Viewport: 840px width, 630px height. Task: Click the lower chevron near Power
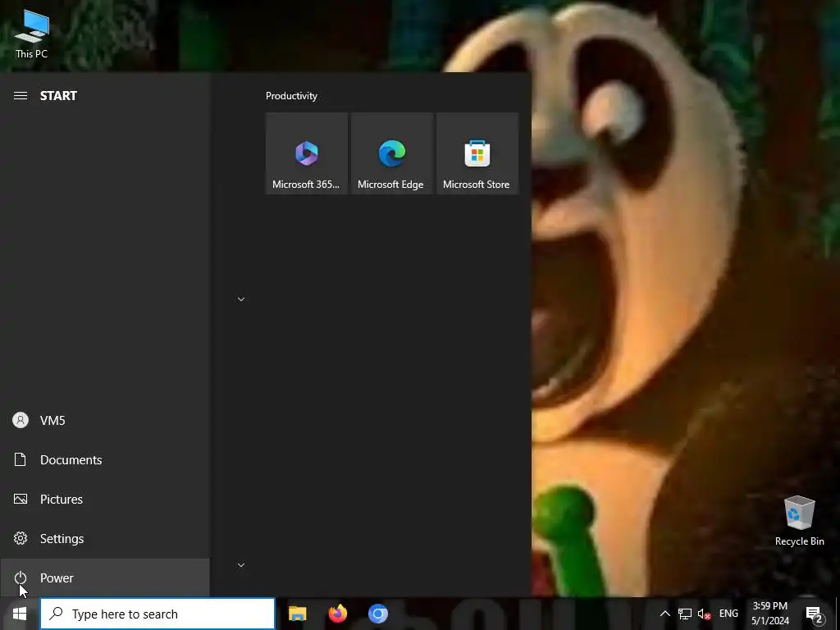click(x=241, y=564)
